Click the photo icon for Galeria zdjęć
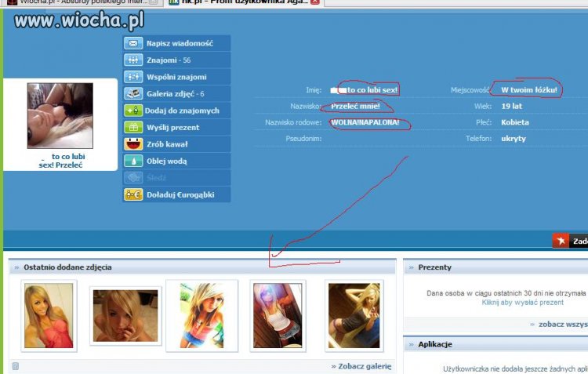This screenshot has height=374, width=588. 133,93
